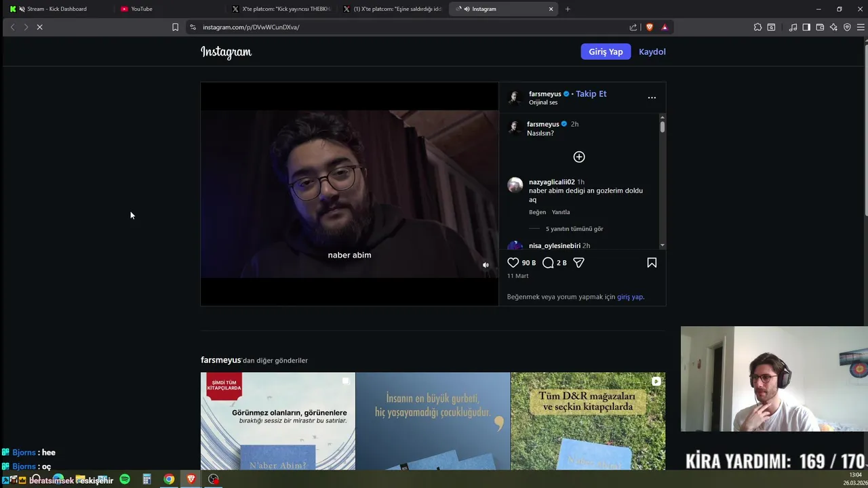Click the site info icon left of URL
This screenshot has height=488, width=868.
coord(193,27)
